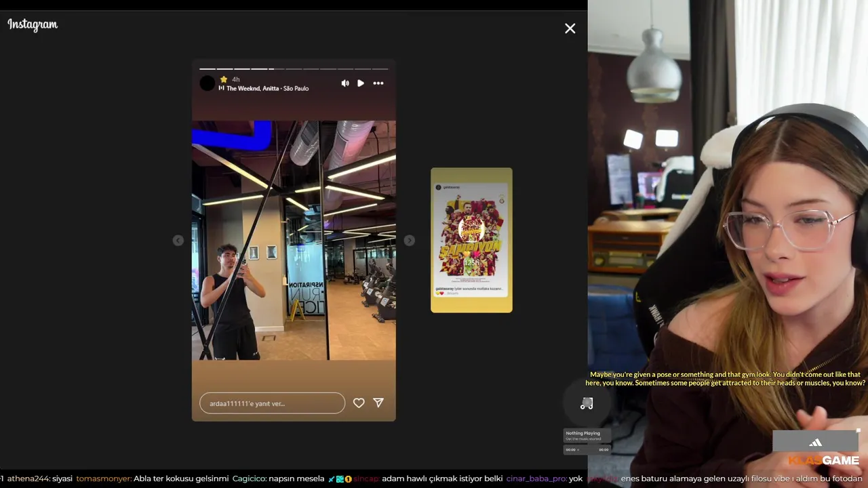Click Cagicico's chat message
Viewport: 868px width, 488px height.
click(278, 479)
